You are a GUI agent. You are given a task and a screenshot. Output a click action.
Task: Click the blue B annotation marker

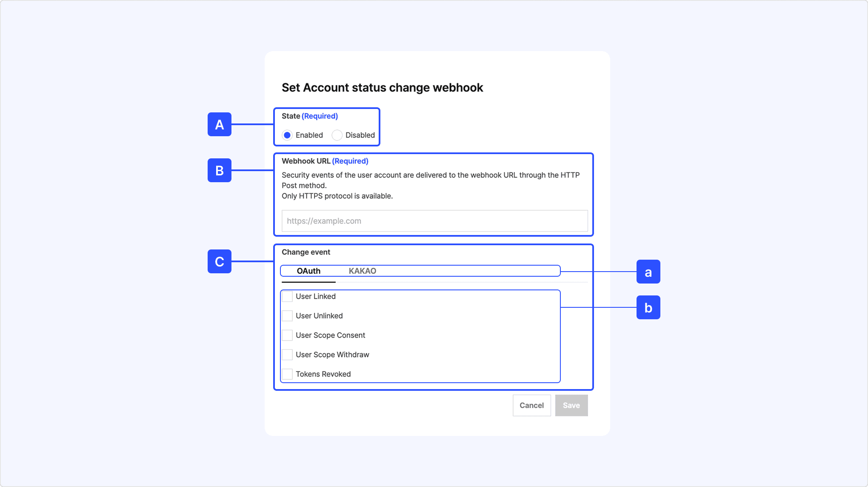(220, 170)
